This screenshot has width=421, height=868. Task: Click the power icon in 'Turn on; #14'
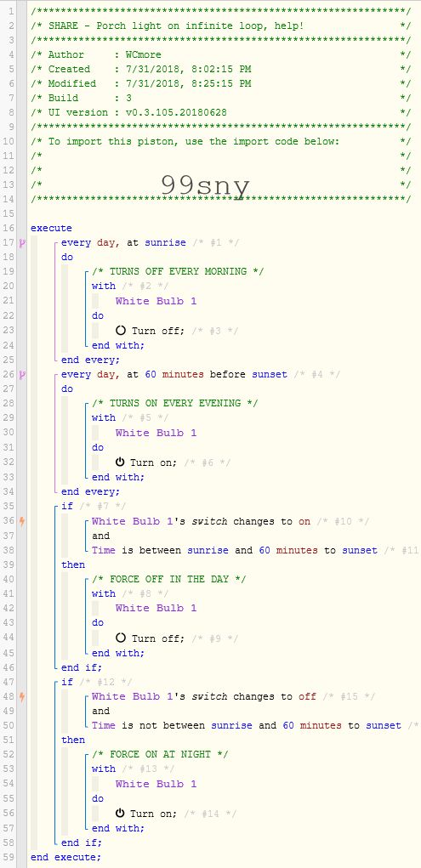click(x=120, y=814)
